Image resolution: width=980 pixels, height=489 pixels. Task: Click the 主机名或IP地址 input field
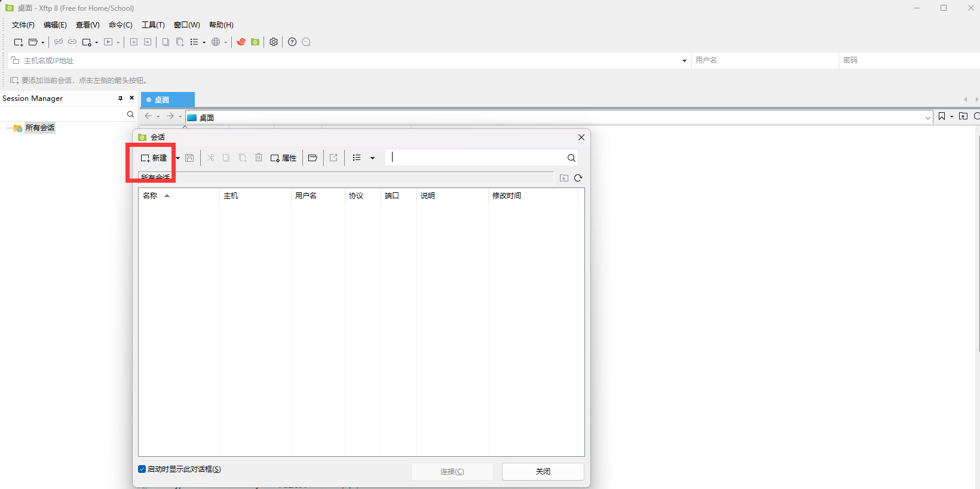pos(347,61)
